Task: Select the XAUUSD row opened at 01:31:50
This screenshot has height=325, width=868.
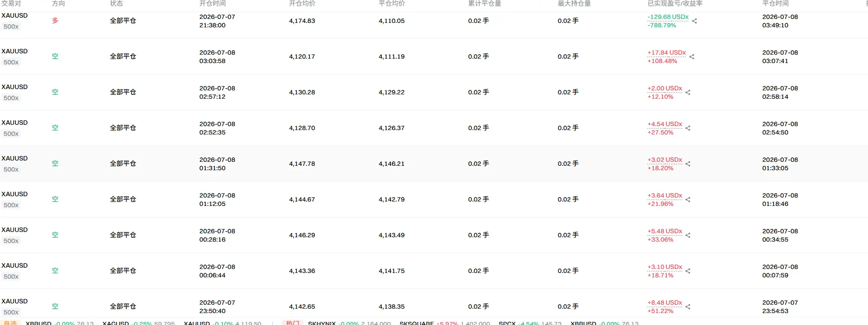Action: tap(434, 164)
